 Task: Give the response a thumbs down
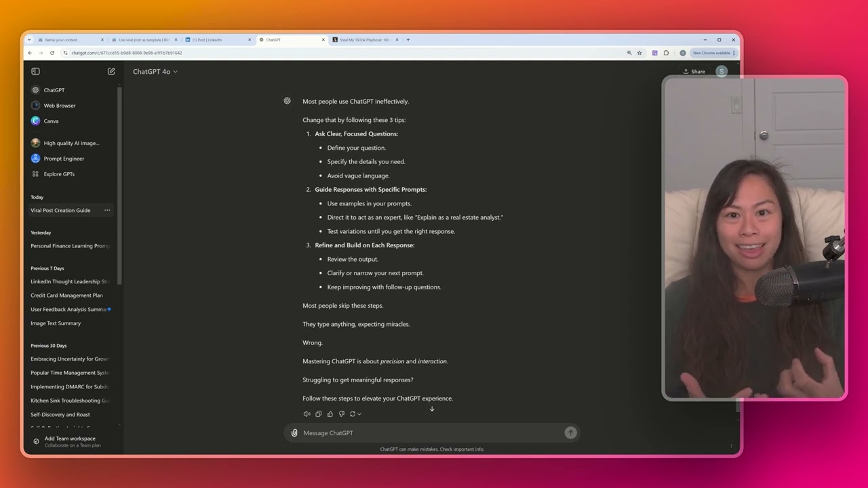pos(342,414)
